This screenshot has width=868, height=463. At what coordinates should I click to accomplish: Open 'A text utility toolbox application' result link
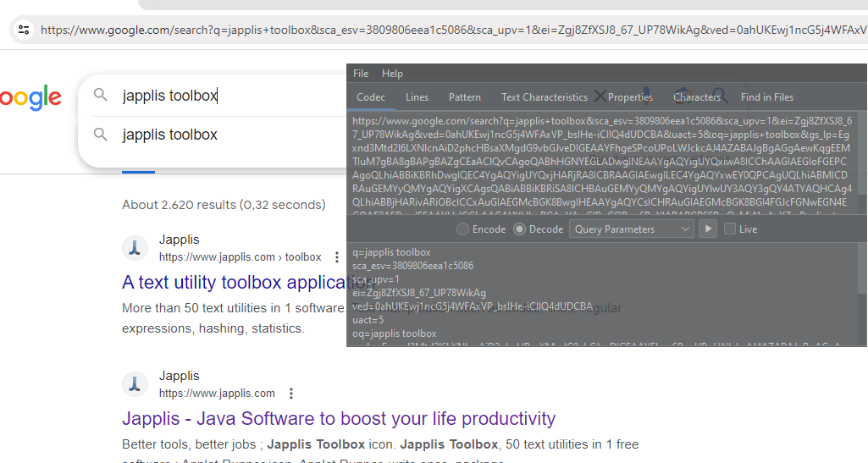(x=249, y=282)
